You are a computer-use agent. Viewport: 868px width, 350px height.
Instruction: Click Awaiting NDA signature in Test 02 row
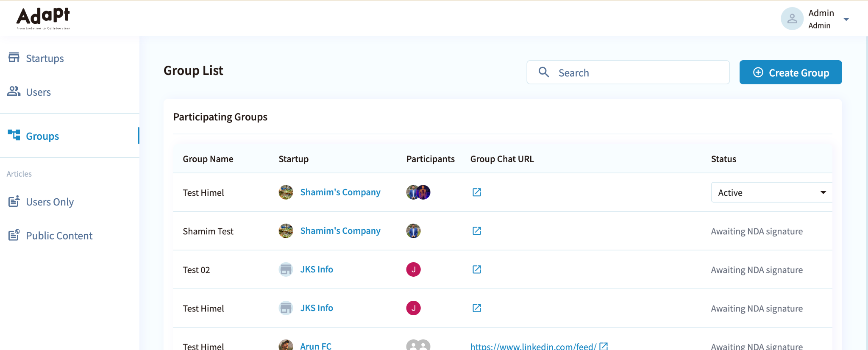point(757,270)
